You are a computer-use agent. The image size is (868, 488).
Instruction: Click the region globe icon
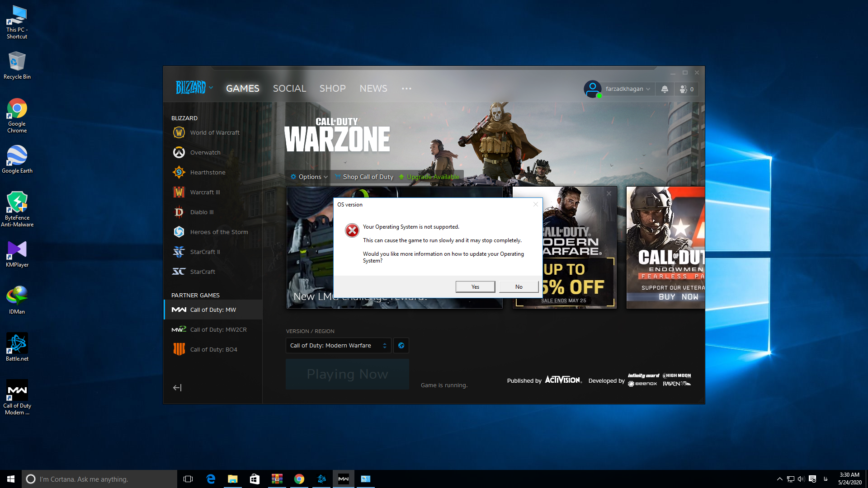pyautogui.click(x=401, y=345)
